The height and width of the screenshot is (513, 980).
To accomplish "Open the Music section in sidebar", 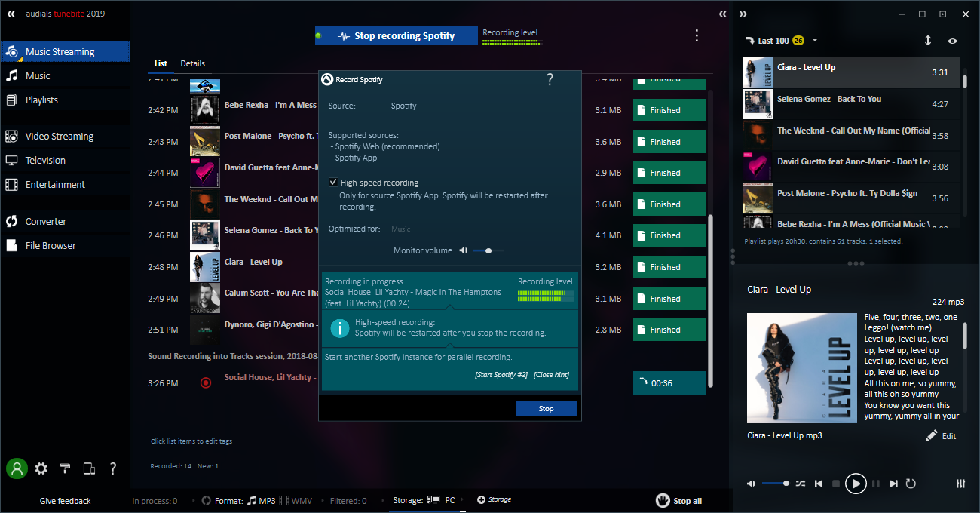I will (64, 75).
